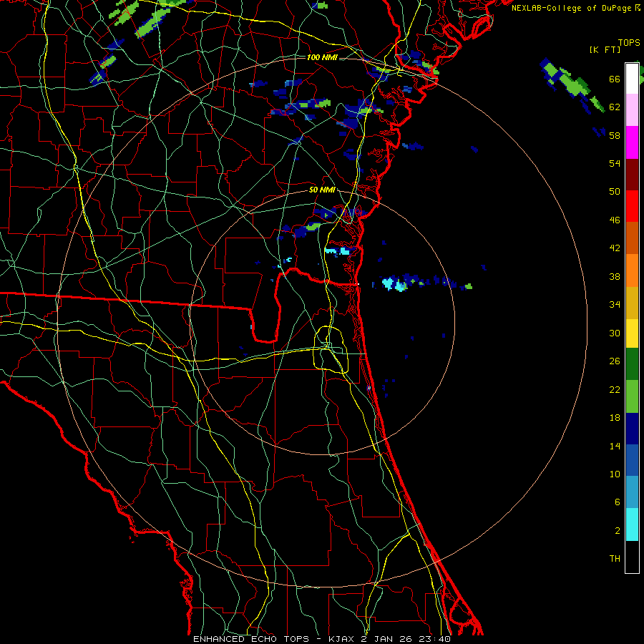Click the navy blue legend swatch
The image size is (644, 644).
[632, 429]
